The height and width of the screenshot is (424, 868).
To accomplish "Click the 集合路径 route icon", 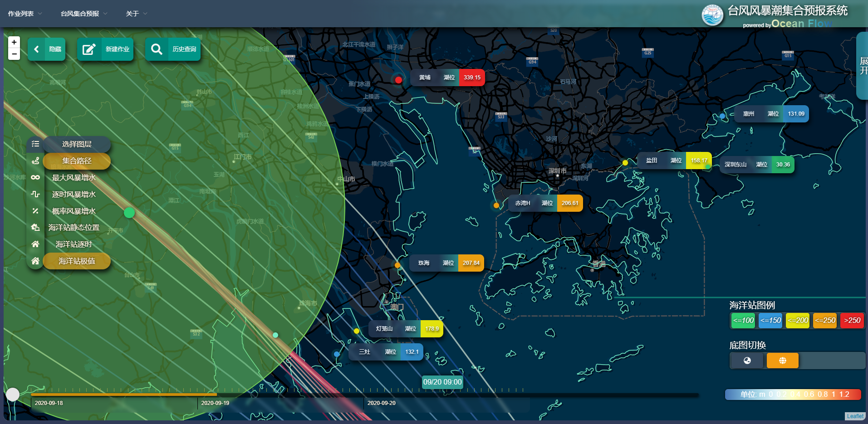I will coord(35,161).
